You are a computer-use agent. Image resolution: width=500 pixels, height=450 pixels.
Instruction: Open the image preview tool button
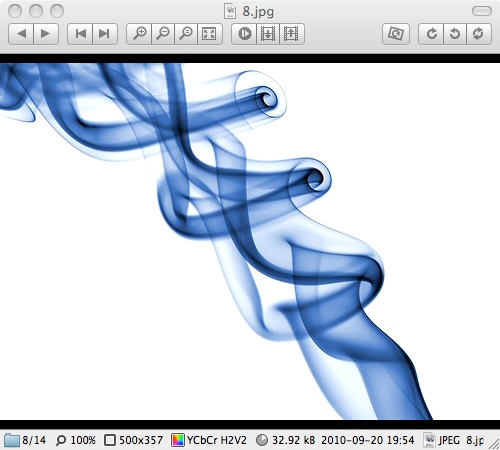click(x=396, y=34)
